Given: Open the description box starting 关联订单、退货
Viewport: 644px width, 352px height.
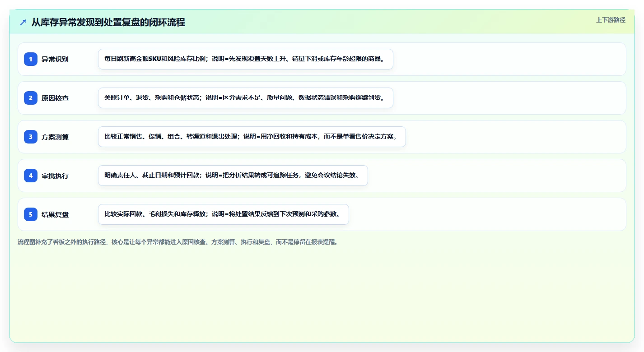Looking at the screenshot, I should pos(246,98).
